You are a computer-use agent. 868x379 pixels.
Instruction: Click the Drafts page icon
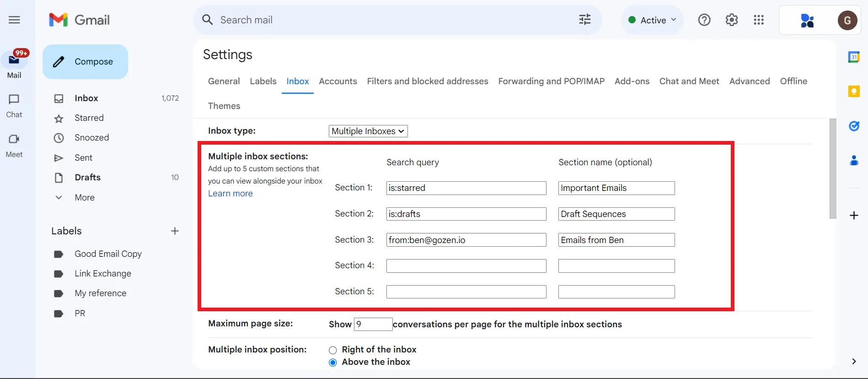click(59, 178)
